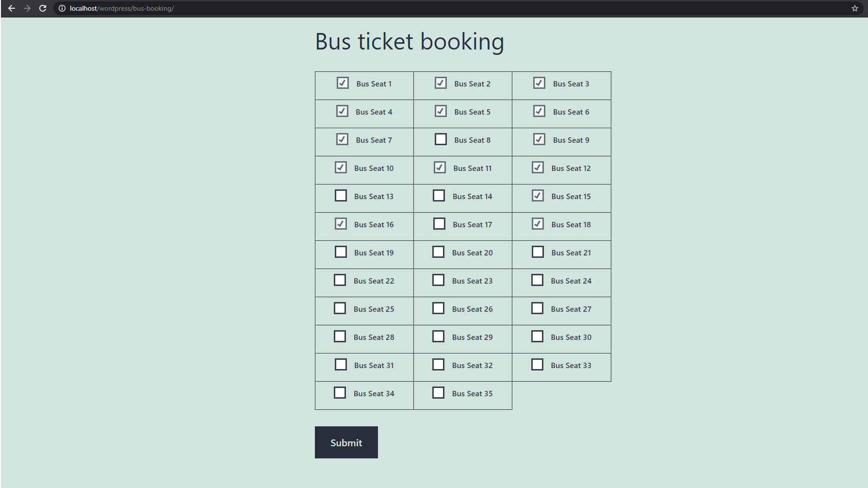Check the last seat, Bus Seat 35
The image size is (868, 488).
click(x=439, y=392)
